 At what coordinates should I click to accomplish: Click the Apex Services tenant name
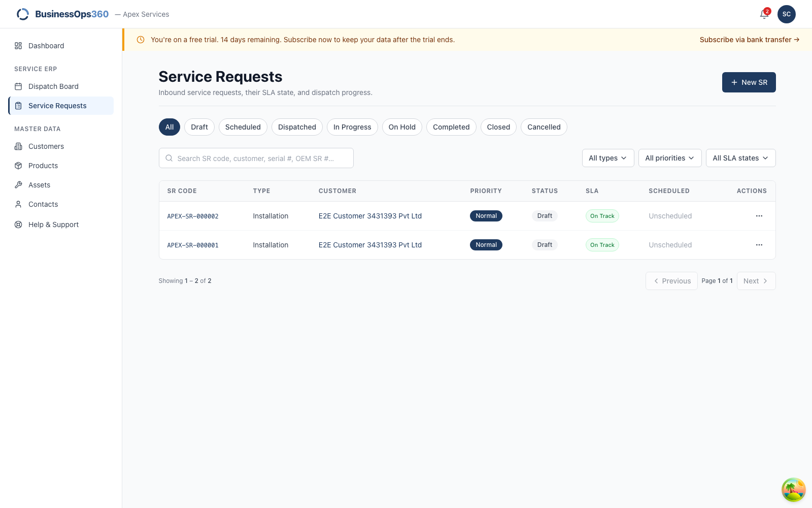(x=146, y=14)
